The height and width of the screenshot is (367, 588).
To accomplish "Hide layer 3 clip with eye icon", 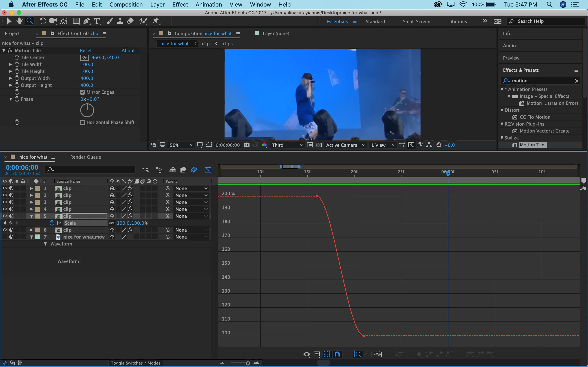I will [5, 202].
